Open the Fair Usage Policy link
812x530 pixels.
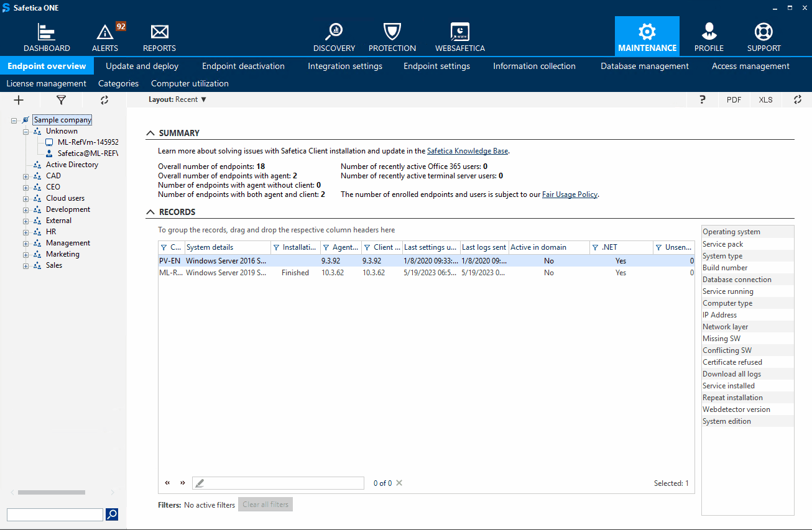[x=570, y=194]
